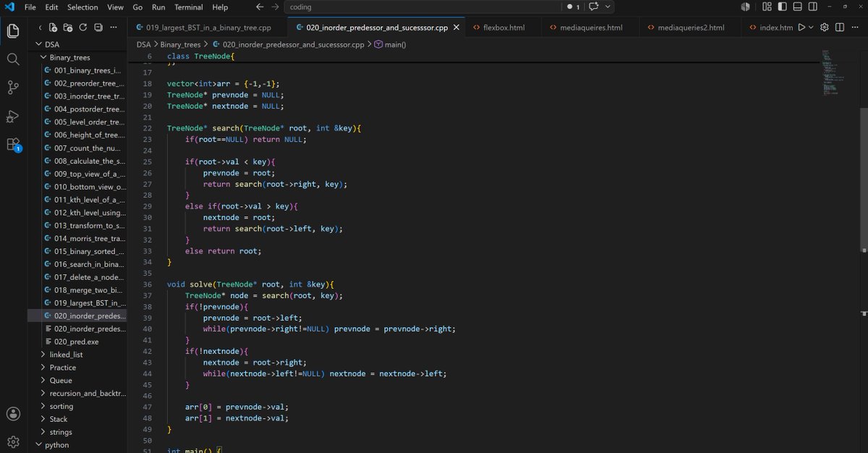Switch to the index.htm tab
This screenshot has height=453, width=868.
click(771, 27)
